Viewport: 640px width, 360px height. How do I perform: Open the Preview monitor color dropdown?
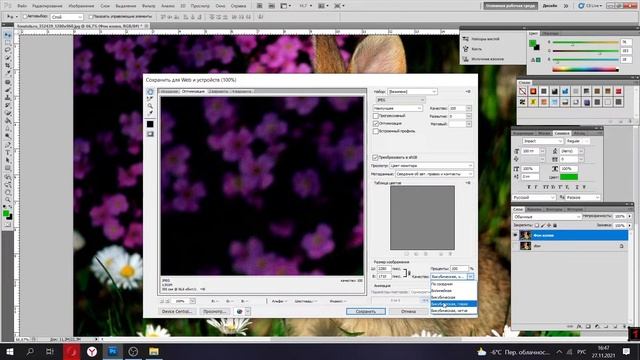pyautogui.click(x=431, y=166)
